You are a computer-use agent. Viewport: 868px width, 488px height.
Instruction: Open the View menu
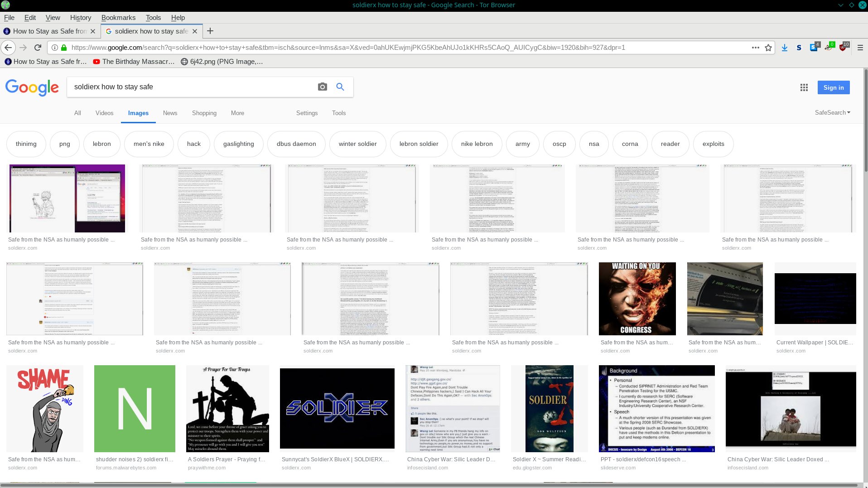[x=53, y=18]
